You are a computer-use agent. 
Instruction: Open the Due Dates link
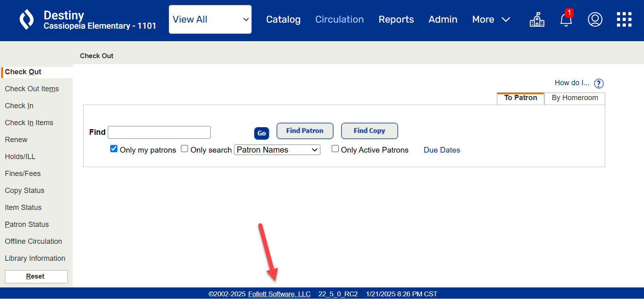(442, 150)
